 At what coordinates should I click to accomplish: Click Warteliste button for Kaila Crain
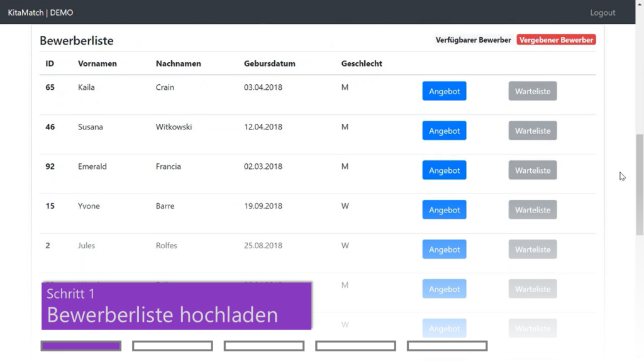pos(532,91)
